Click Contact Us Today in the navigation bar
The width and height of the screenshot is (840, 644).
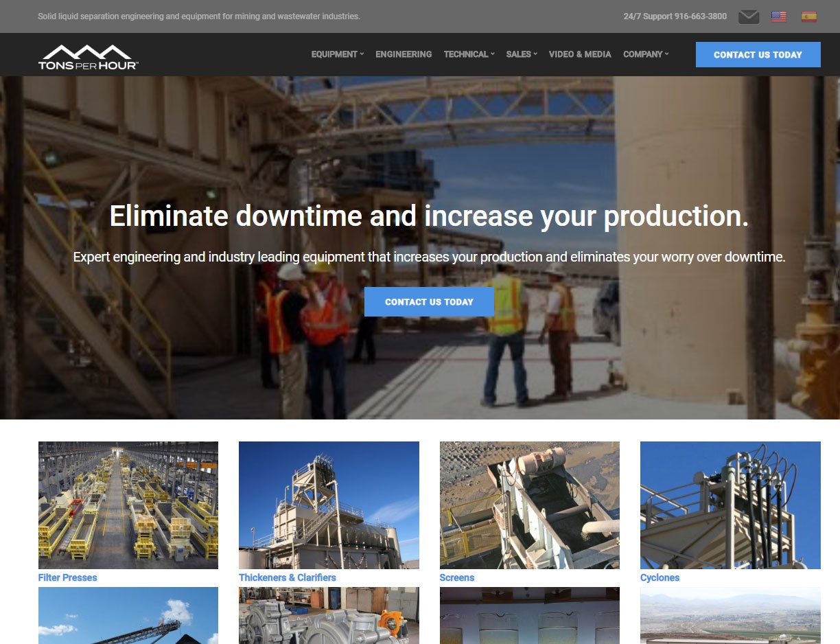click(758, 55)
